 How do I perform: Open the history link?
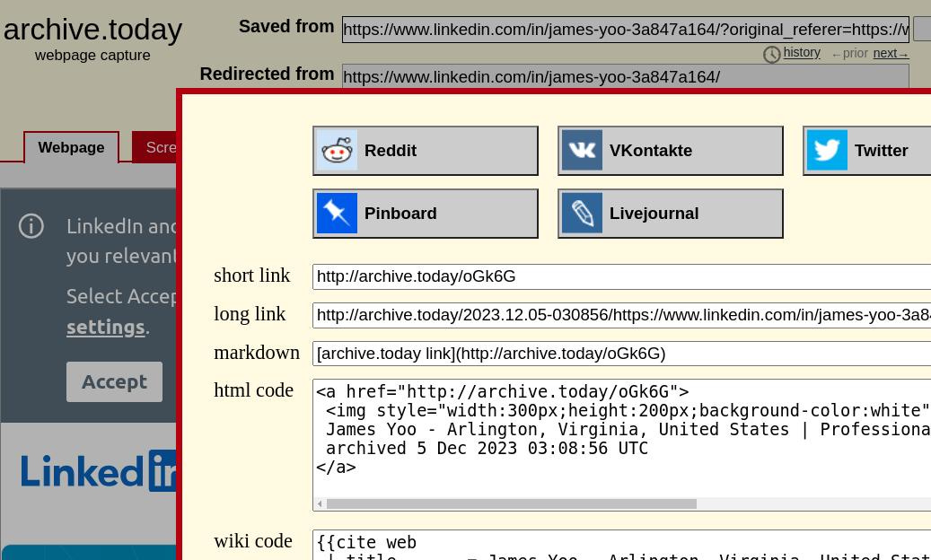click(802, 52)
